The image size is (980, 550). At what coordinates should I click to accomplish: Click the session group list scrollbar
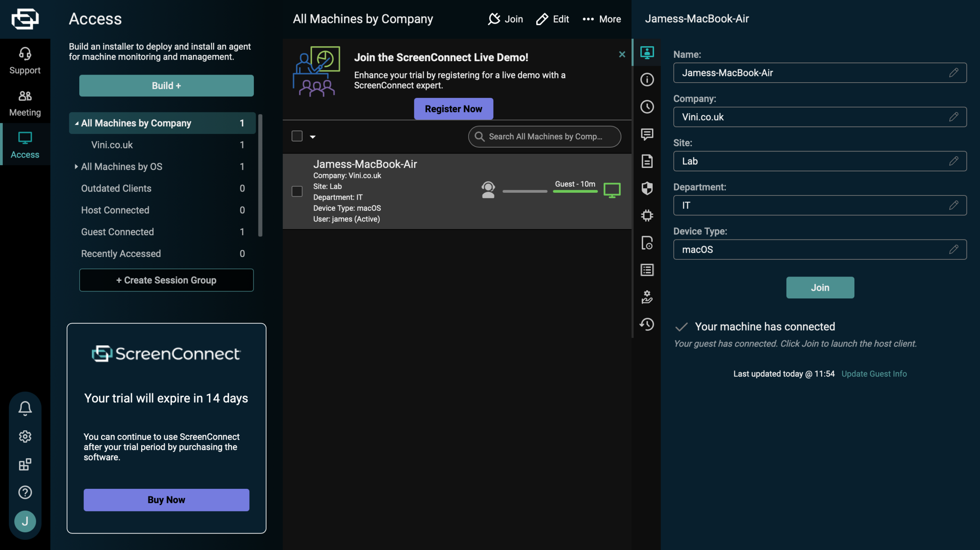(260, 176)
